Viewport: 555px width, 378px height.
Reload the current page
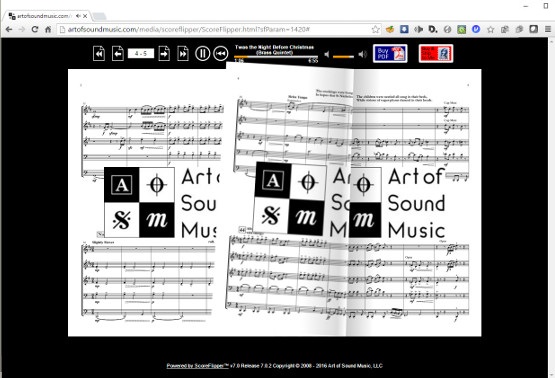coord(35,29)
